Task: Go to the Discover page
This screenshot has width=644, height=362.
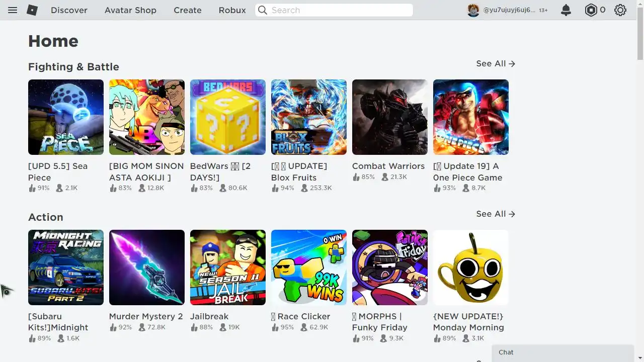Action: click(x=69, y=10)
